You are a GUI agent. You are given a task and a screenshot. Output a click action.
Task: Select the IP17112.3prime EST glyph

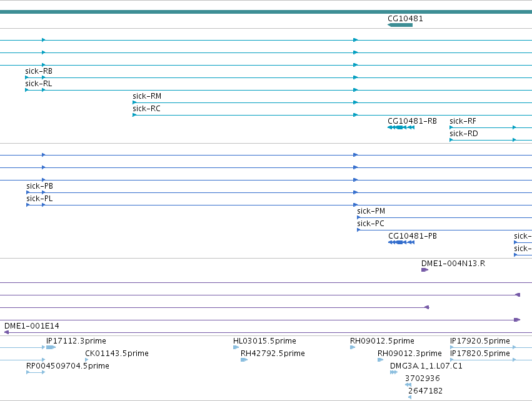tap(51, 347)
